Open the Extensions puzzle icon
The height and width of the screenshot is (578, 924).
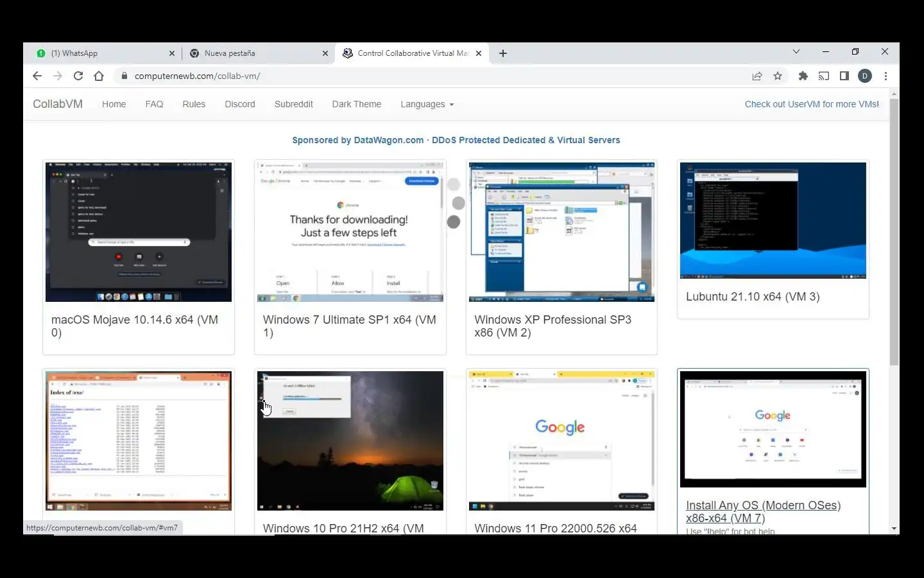pos(803,76)
